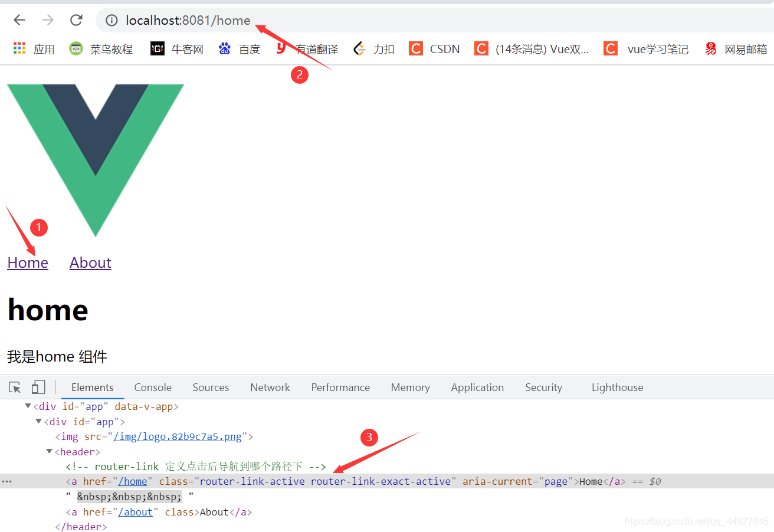This screenshot has width=774, height=532.
Task: Open the 百度 bookmark
Action: click(239, 49)
